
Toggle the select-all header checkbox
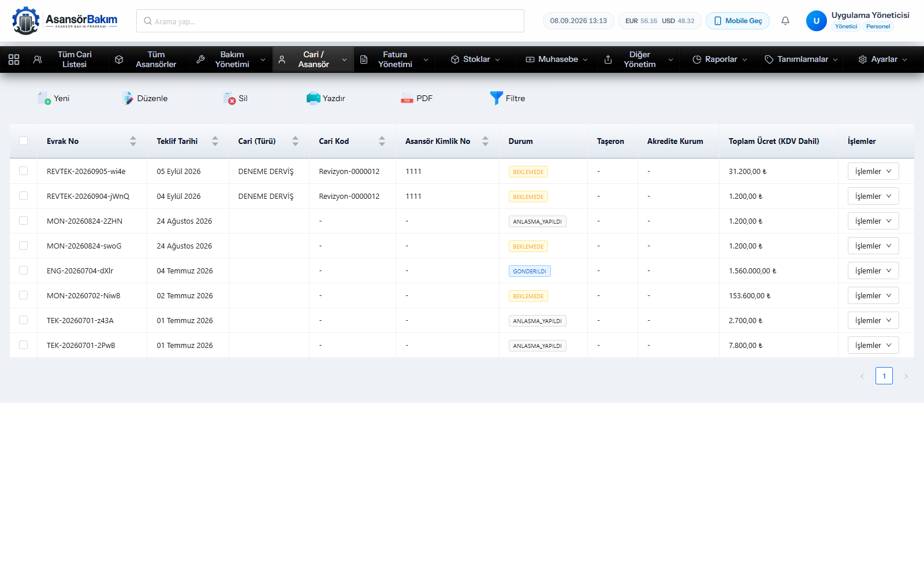[23, 140]
